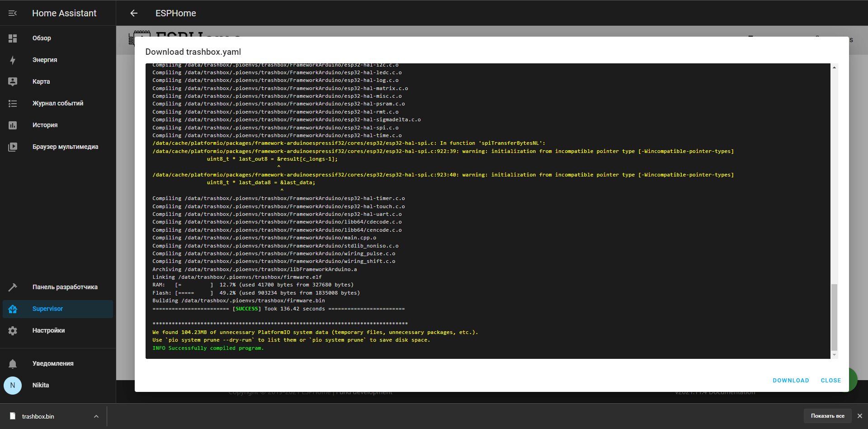Image resolution: width=868 pixels, height=429 pixels.
Task: Open Журнал событий list icon
Action: tap(13, 104)
